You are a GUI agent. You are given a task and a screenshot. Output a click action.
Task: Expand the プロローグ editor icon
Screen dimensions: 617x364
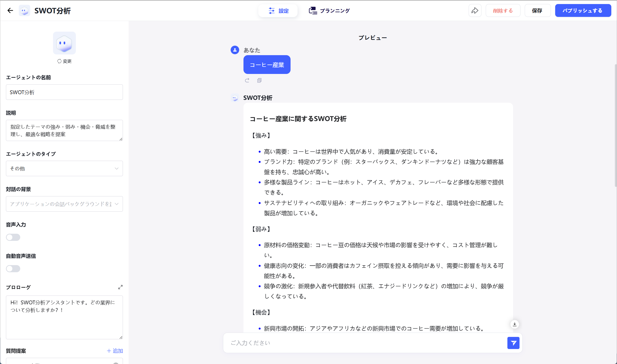[x=120, y=287]
